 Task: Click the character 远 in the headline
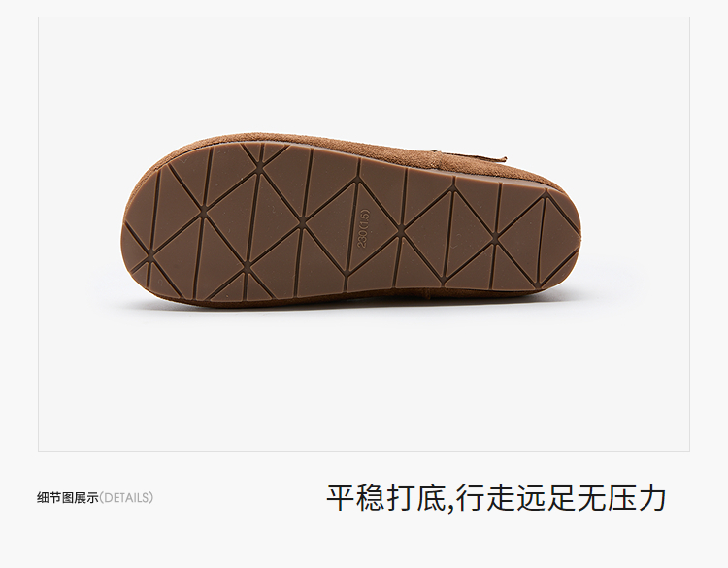click(531, 498)
